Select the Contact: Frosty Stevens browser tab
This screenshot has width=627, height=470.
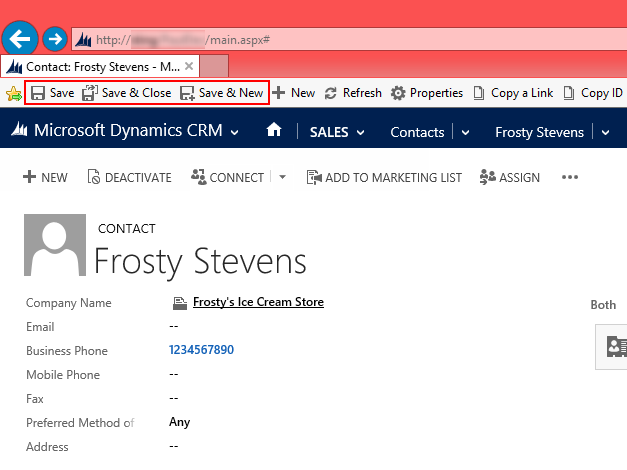(x=100, y=65)
